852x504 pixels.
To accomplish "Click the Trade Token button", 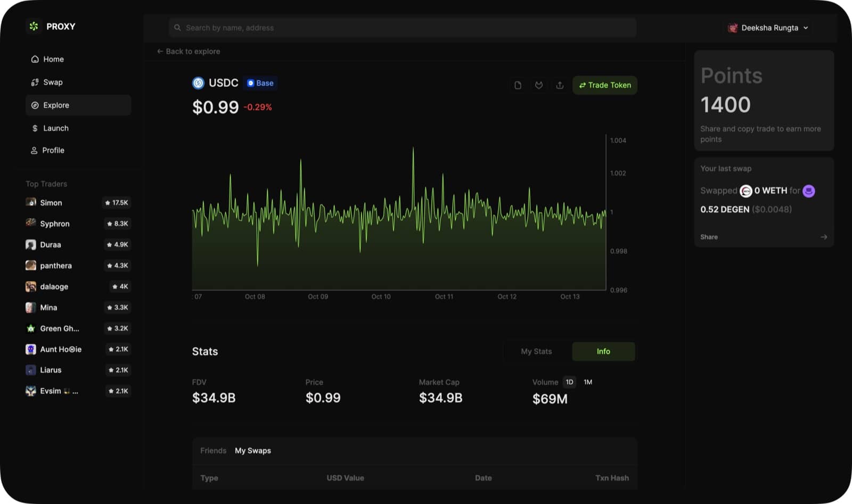I will [605, 85].
